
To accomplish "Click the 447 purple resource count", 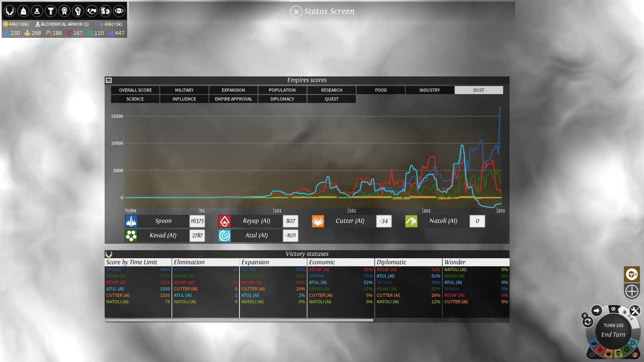I will pyautogui.click(x=120, y=33).
